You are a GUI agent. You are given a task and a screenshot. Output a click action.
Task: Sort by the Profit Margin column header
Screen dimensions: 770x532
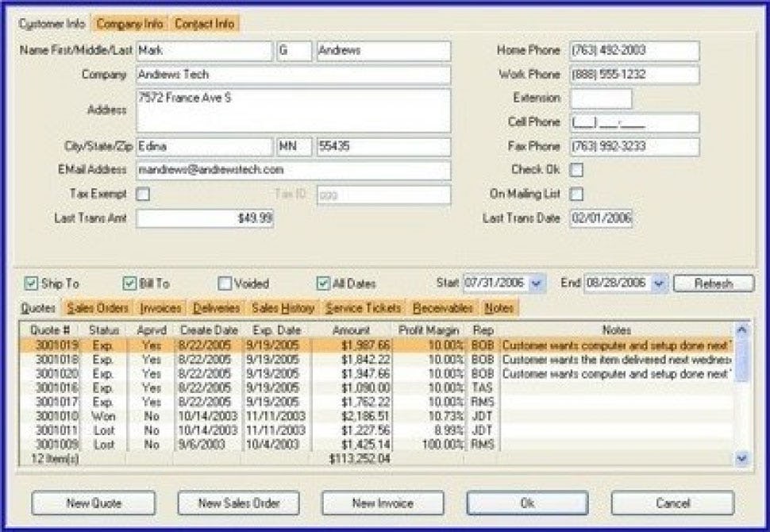pos(429,330)
